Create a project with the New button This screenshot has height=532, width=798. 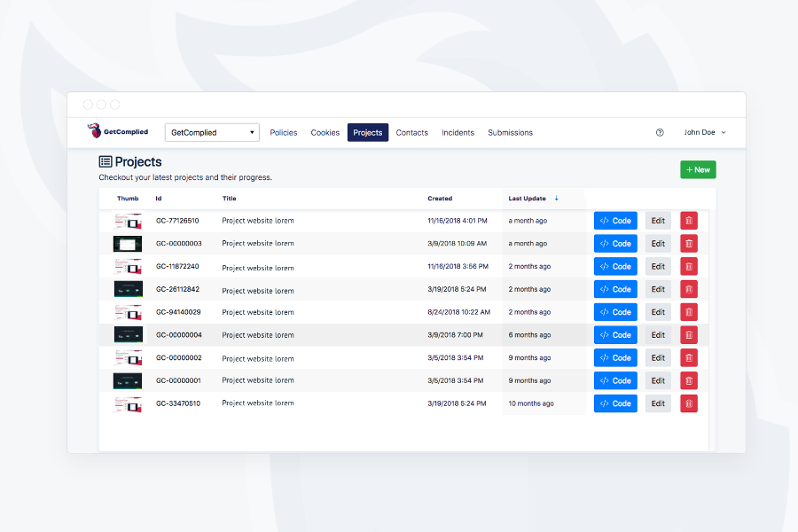pos(698,169)
